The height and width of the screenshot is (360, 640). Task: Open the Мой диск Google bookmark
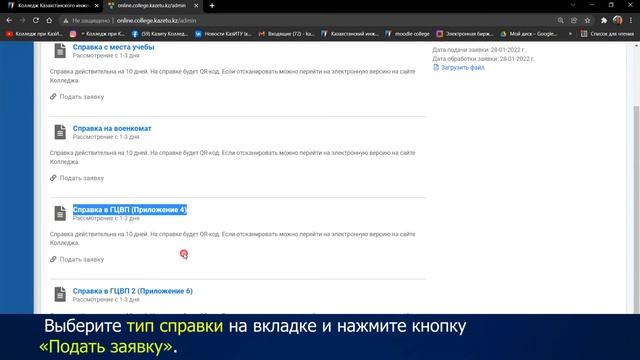(x=529, y=34)
